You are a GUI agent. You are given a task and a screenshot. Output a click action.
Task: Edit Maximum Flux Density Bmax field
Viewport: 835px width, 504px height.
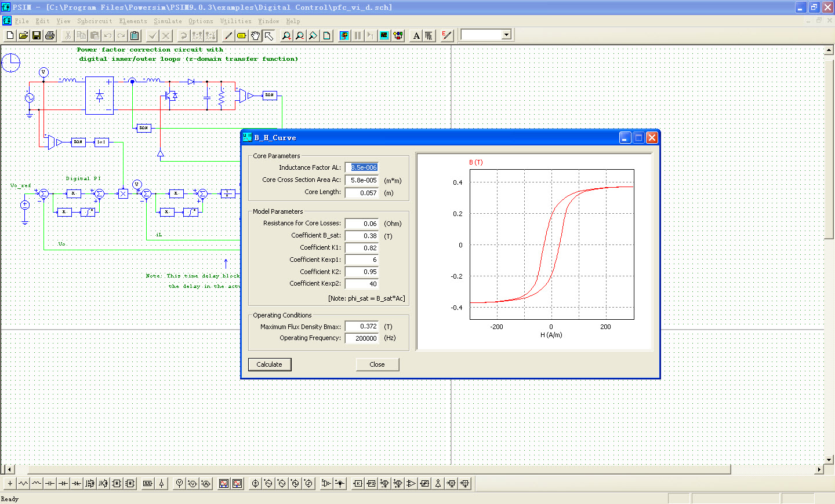tap(362, 326)
